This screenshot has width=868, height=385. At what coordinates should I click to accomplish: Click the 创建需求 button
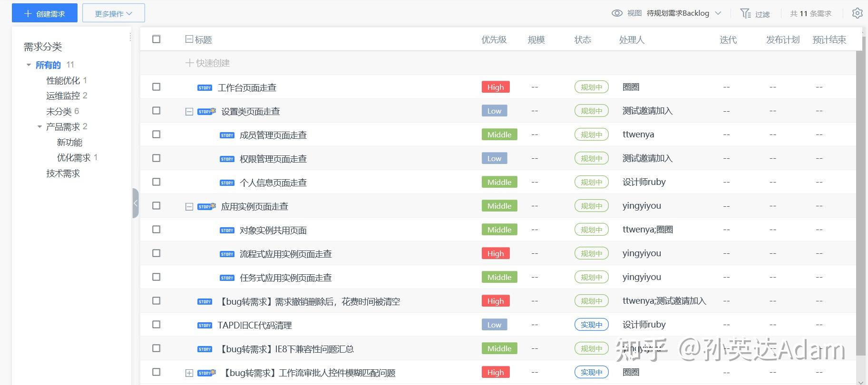pyautogui.click(x=45, y=13)
